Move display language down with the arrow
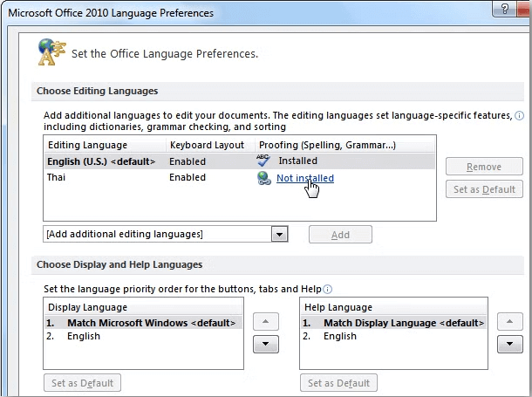 pos(266,344)
